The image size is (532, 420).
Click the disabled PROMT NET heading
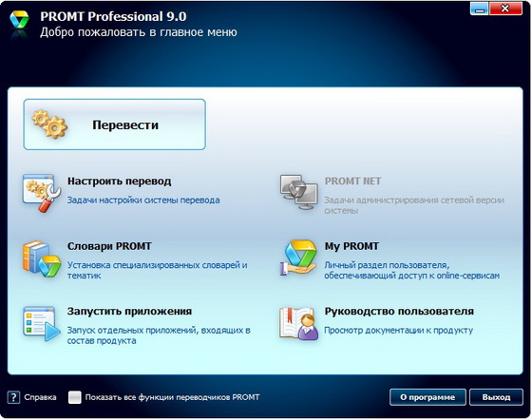click(352, 181)
